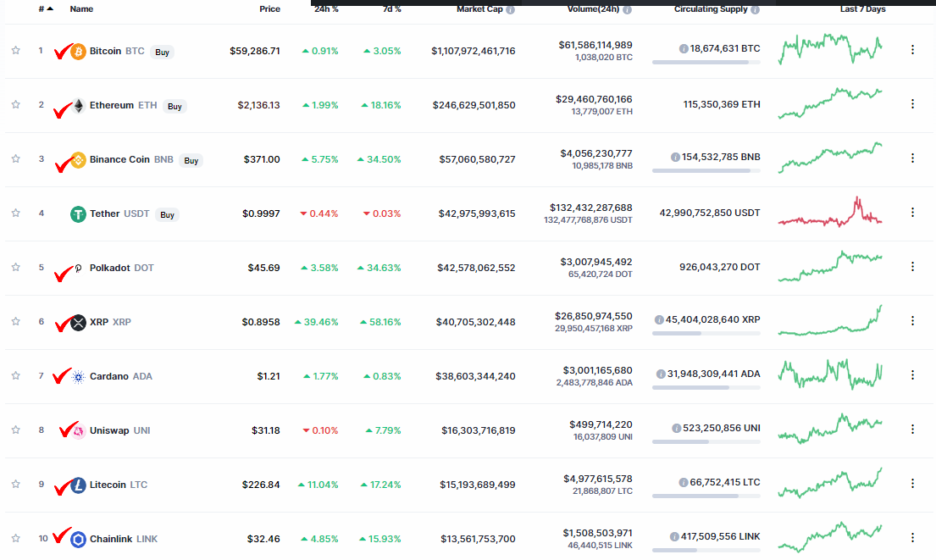Viewport: 936px width, 560px height.
Task: Click the Uniswap logo icon
Action: [78, 431]
